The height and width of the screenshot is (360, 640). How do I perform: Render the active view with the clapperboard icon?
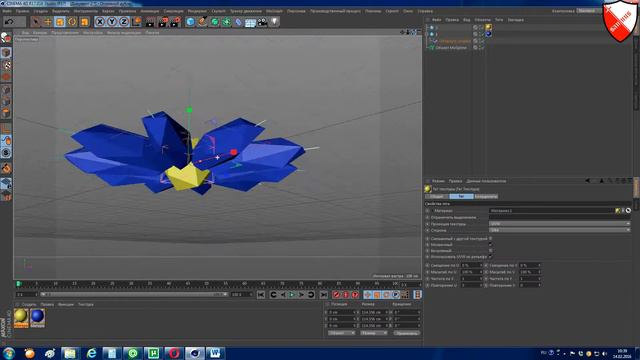coord(150,22)
